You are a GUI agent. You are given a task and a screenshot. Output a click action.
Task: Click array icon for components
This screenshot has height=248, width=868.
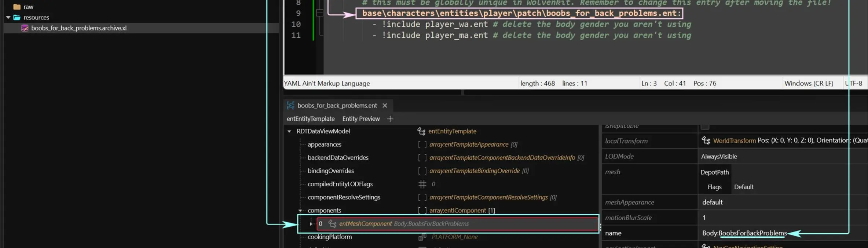[x=422, y=210]
